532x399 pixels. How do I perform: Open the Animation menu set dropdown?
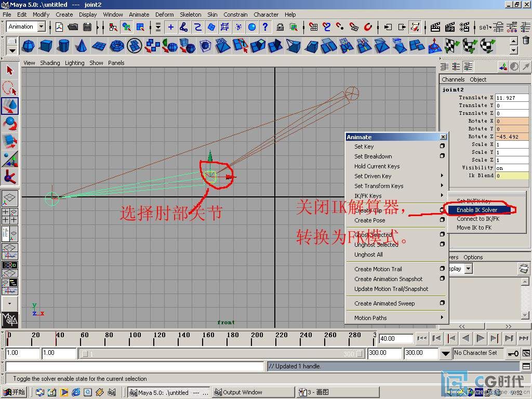click(x=42, y=26)
